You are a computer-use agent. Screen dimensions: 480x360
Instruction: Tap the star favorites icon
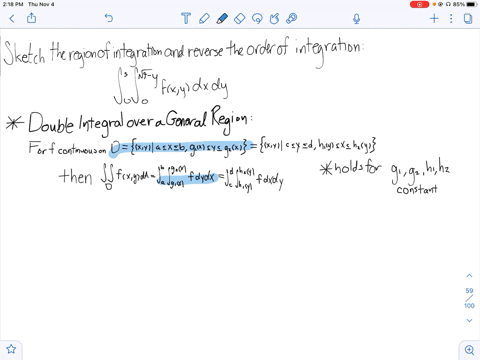click(11, 349)
